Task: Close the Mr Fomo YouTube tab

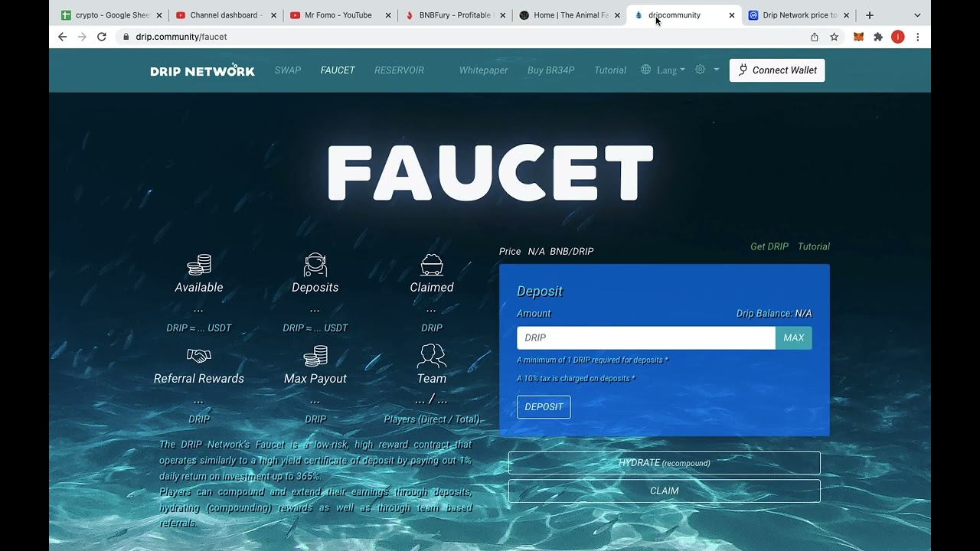Action: pos(388,15)
